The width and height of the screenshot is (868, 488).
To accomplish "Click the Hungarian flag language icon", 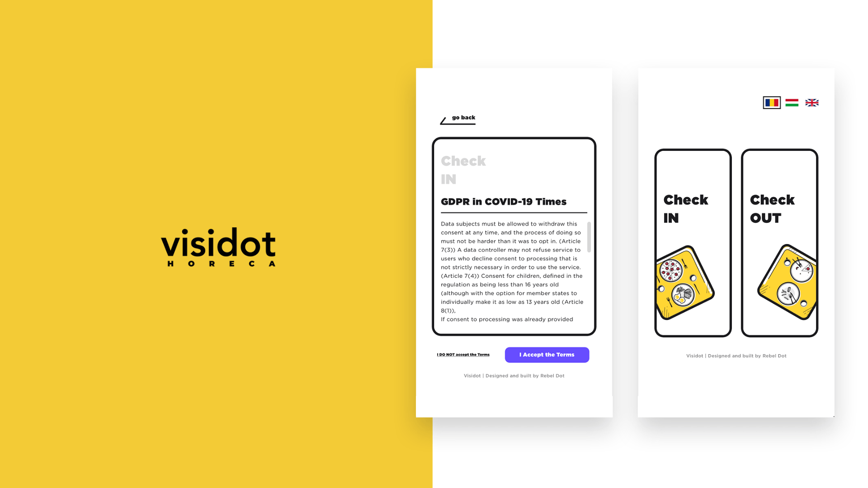I will pyautogui.click(x=792, y=103).
